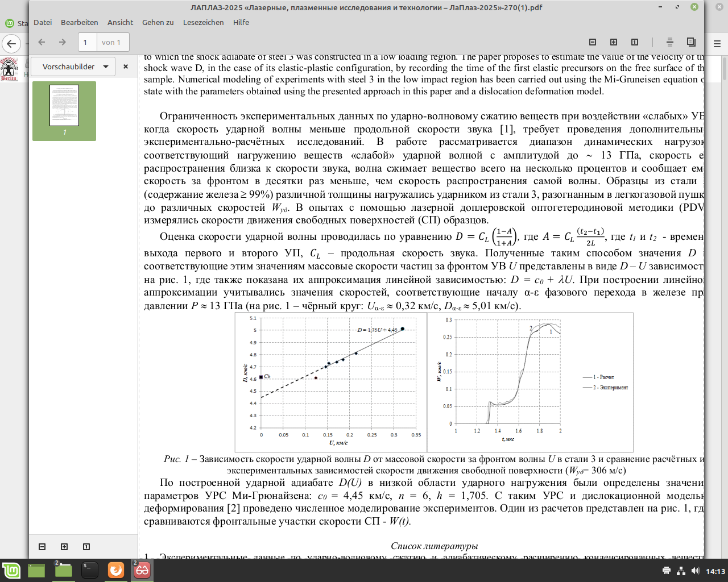Open the Lesezeichen menu
This screenshot has height=582, width=728.
point(203,23)
